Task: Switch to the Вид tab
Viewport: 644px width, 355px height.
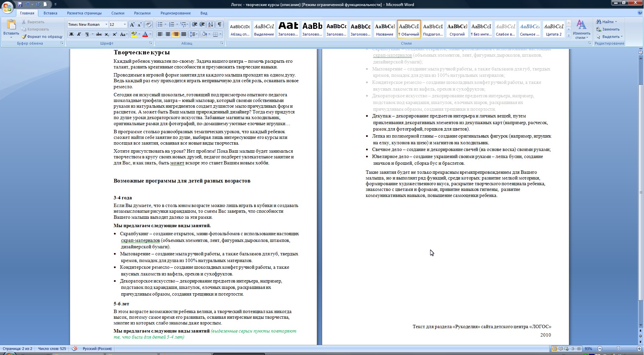Action: tap(204, 13)
